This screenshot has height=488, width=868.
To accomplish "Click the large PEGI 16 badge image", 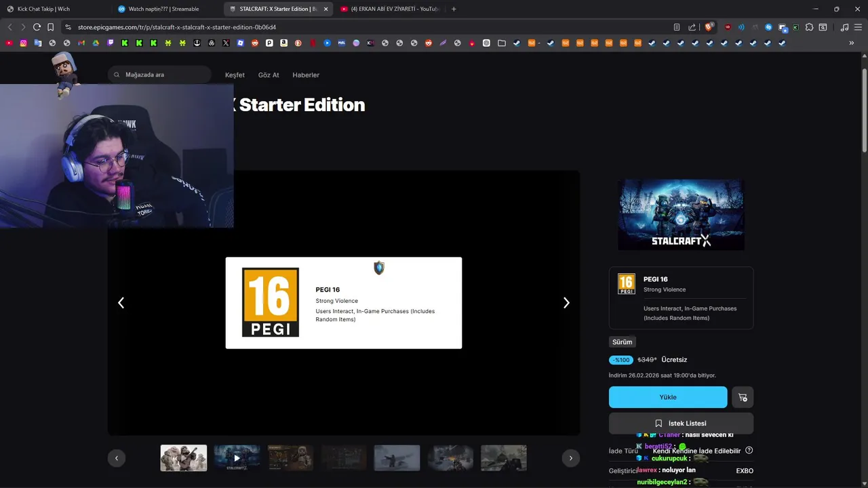I will point(271,302).
